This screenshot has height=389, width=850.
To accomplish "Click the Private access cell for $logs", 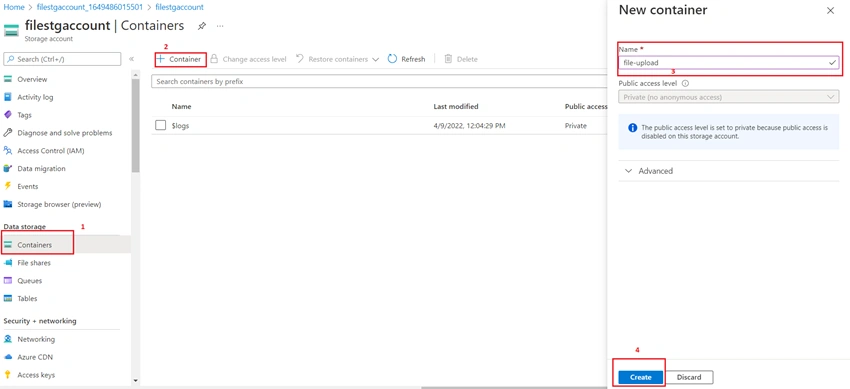I will [x=576, y=125].
